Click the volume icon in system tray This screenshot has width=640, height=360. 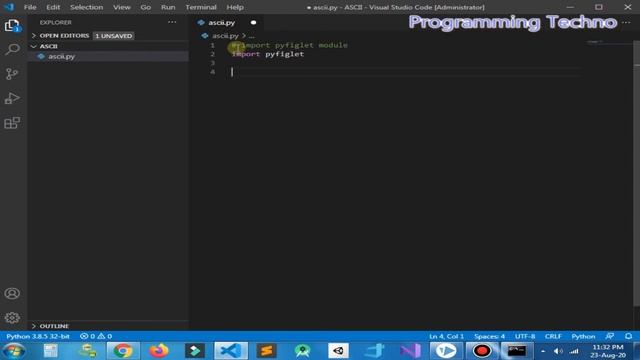(x=558, y=351)
